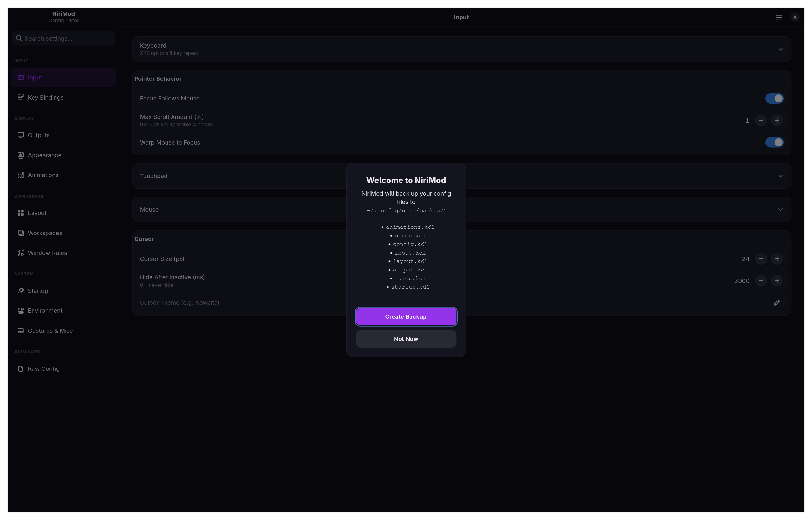This screenshot has height=520, width=812.
Task: Switch to Gestures & Misc section
Action: pyautogui.click(x=64, y=331)
